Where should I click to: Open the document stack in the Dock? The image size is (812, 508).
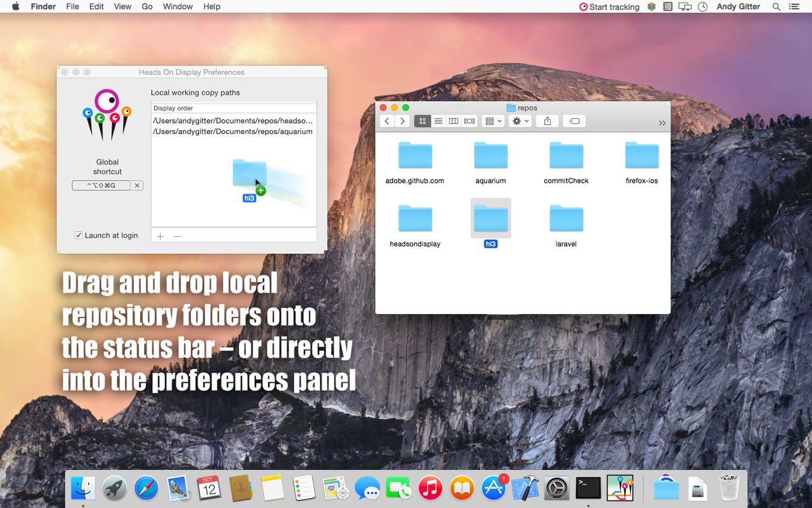[x=698, y=488]
